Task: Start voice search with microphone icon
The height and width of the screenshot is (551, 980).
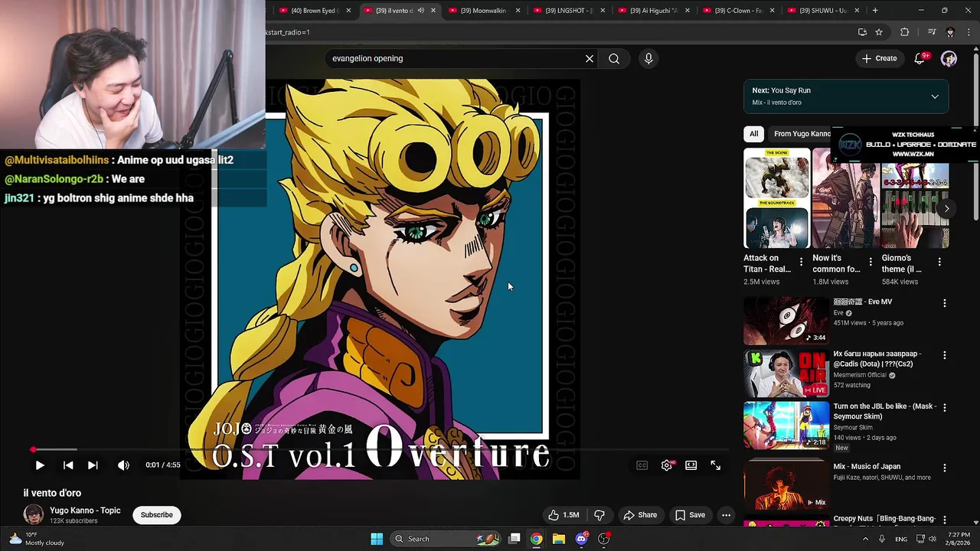Action: (648, 59)
